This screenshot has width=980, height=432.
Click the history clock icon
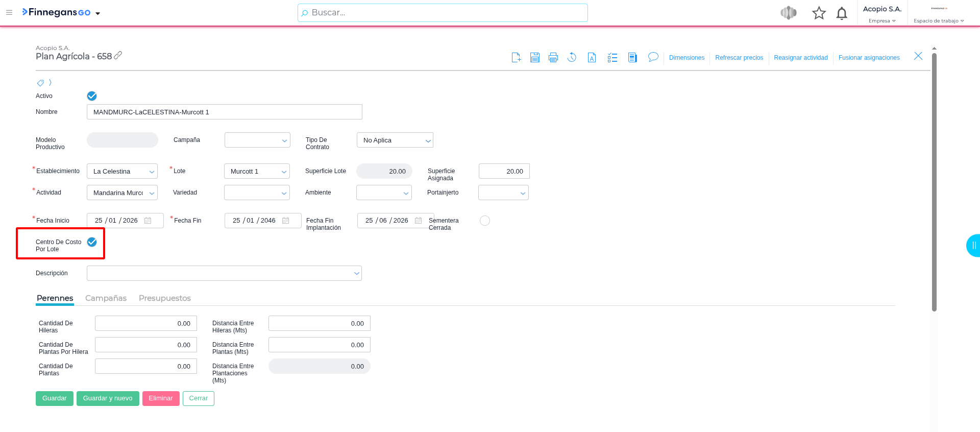click(572, 58)
